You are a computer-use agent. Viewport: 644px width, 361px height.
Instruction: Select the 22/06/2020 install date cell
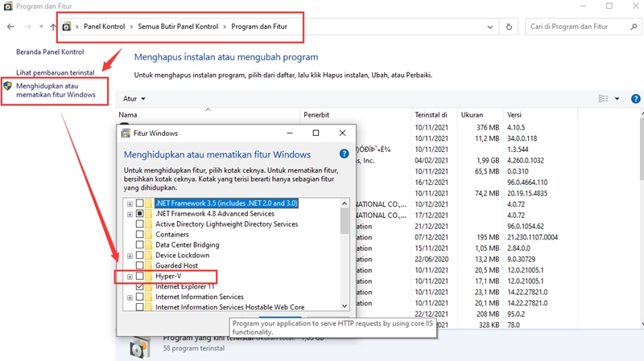tap(431, 259)
